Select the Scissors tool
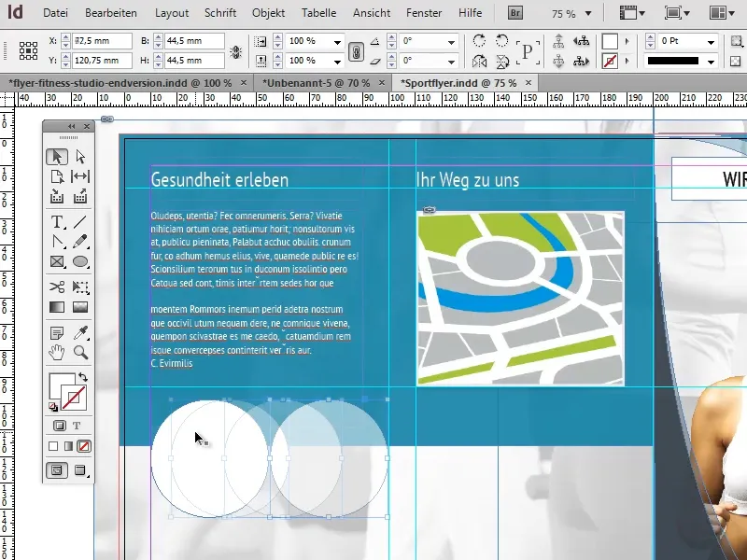747x560 pixels. 57,287
